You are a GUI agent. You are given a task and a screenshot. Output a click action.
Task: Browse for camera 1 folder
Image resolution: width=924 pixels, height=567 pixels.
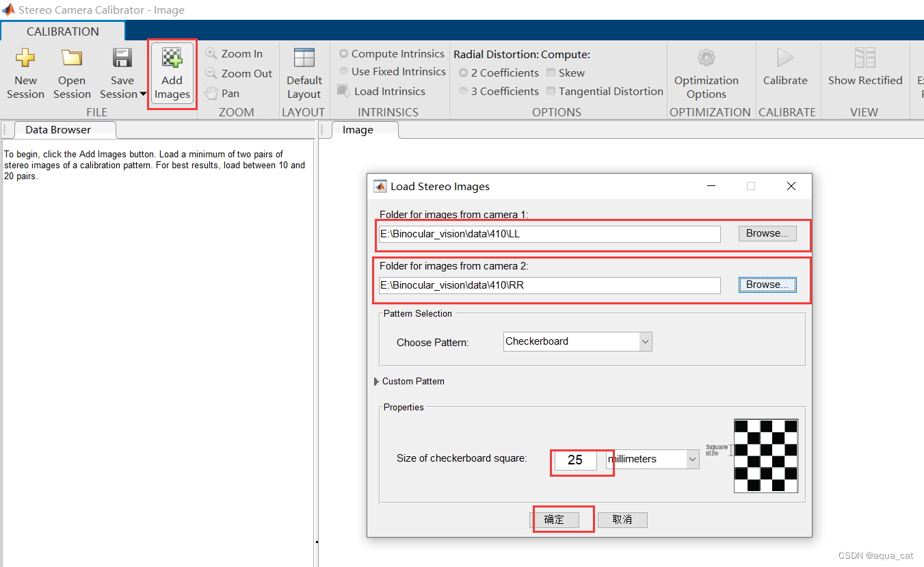pos(767,233)
